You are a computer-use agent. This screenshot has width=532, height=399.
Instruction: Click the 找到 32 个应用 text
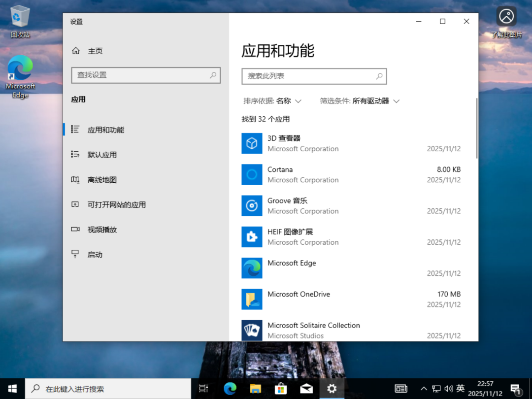coord(266,119)
